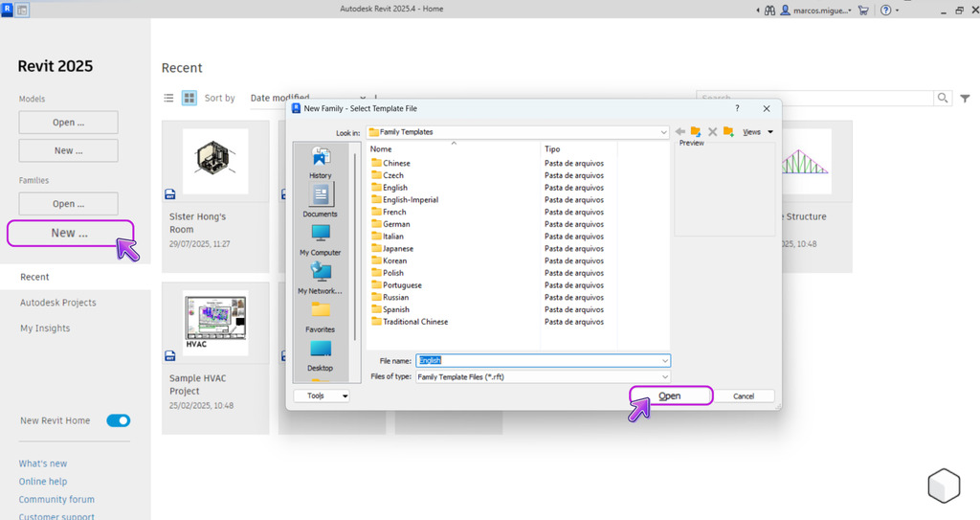Click the user account marcos.migue icon
Screen dimensions: 980x520
(x=815, y=10)
